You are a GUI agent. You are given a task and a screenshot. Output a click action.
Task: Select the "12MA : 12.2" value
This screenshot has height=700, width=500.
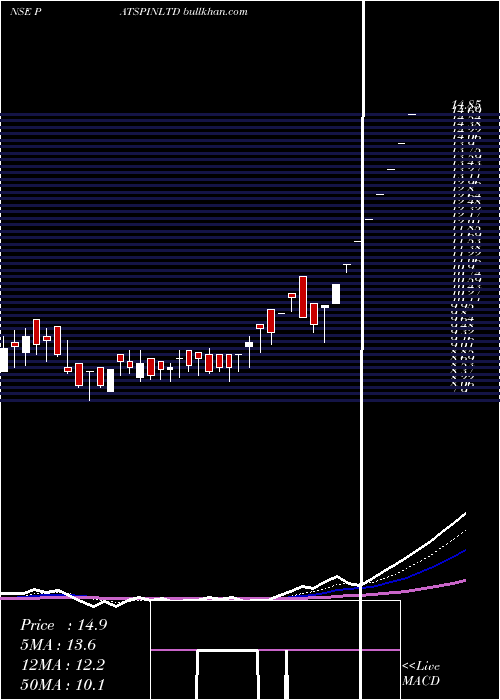click(62, 665)
